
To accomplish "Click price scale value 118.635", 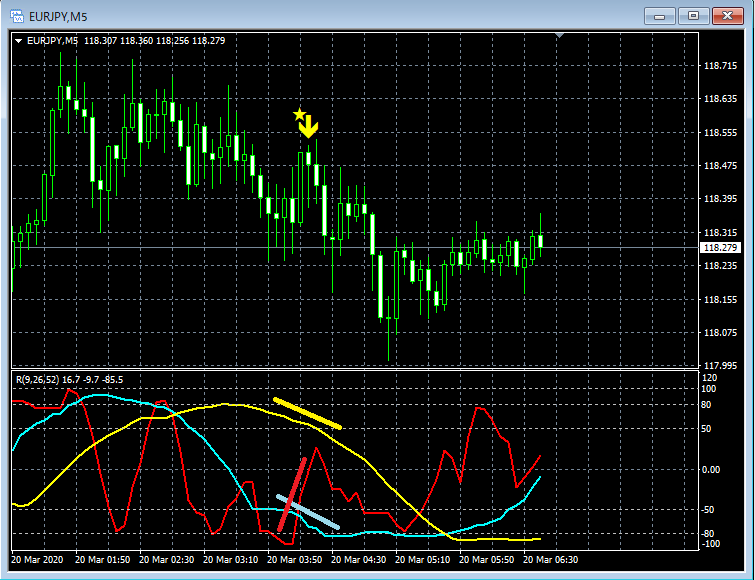I will click(x=720, y=99).
